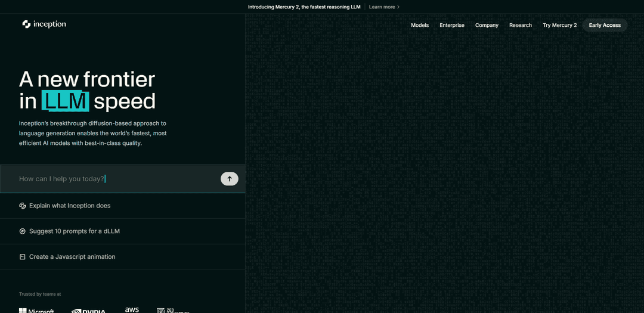This screenshot has height=313, width=644.
Task: Open the Enterprise menu item
Action: [x=452, y=25]
